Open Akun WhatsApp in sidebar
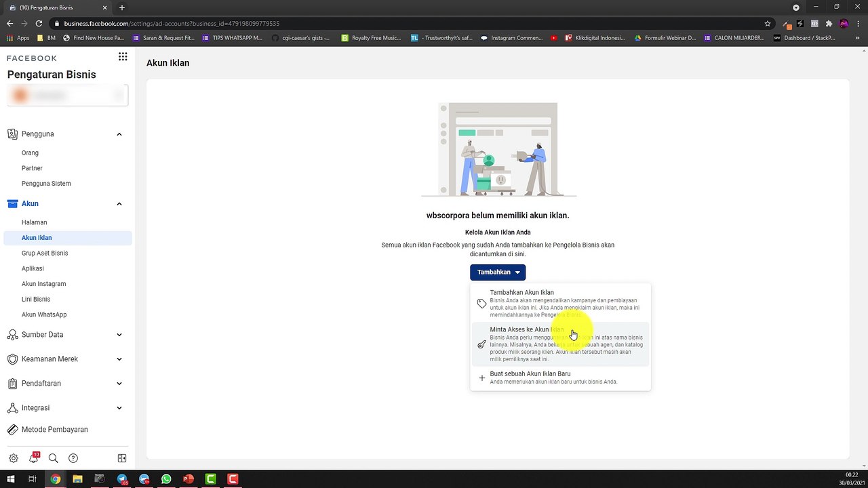Image resolution: width=868 pixels, height=488 pixels. [x=44, y=314]
